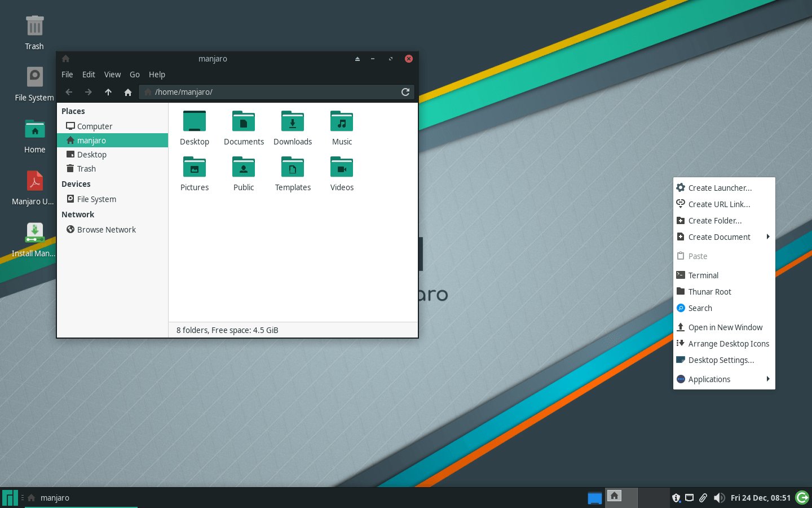Choose Search from the context menu
Image resolution: width=812 pixels, height=508 pixels.
(724, 308)
